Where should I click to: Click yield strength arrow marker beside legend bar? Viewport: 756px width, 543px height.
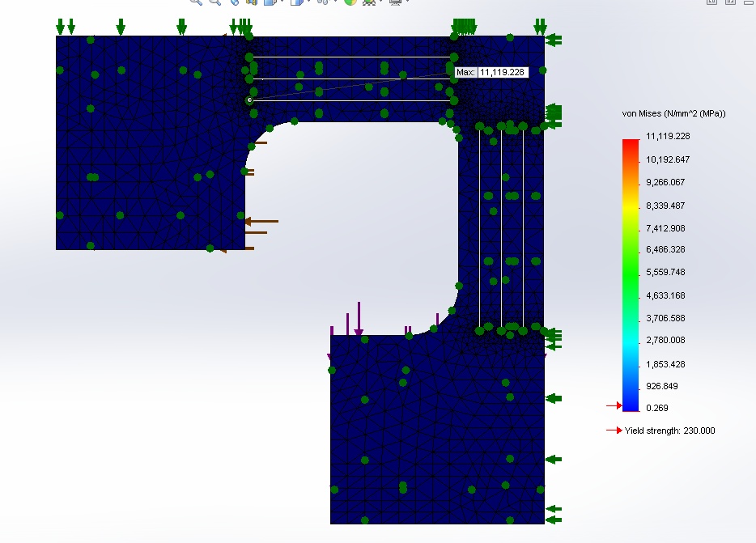pos(614,406)
